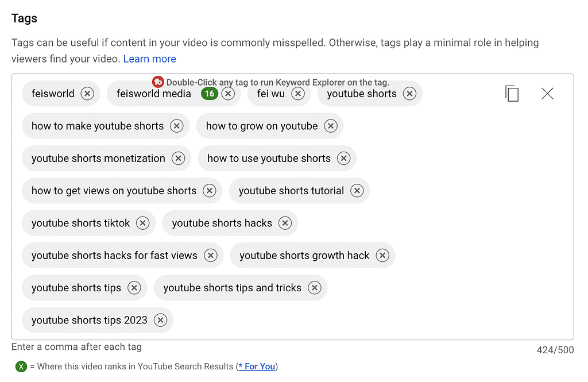Delete the 'how to make youtube shorts' tag
588x382 pixels.
177,126
